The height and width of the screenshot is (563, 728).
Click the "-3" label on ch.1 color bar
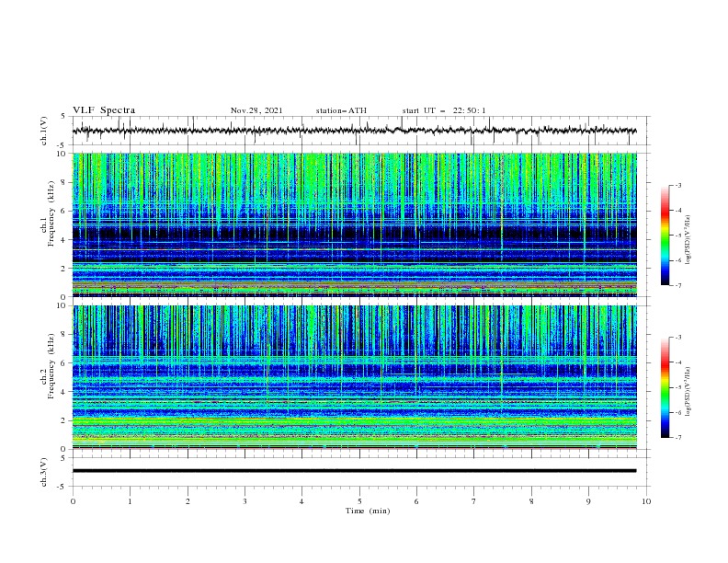(x=678, y=185)
